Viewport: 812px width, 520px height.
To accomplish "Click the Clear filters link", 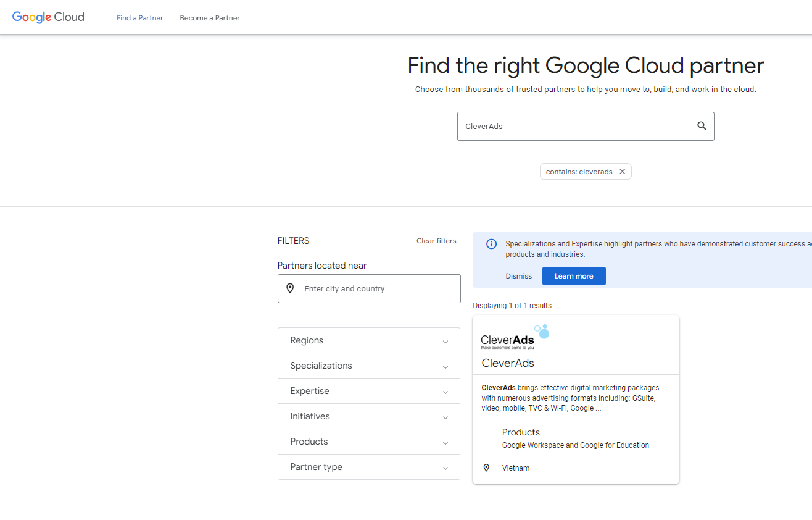I will (436, 241).
